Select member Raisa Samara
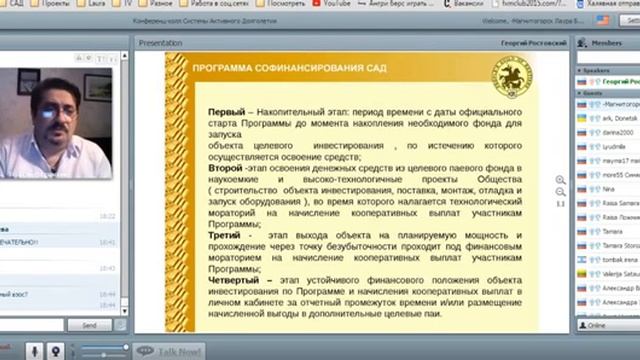640x360 pixels. [x=608, y=203]
